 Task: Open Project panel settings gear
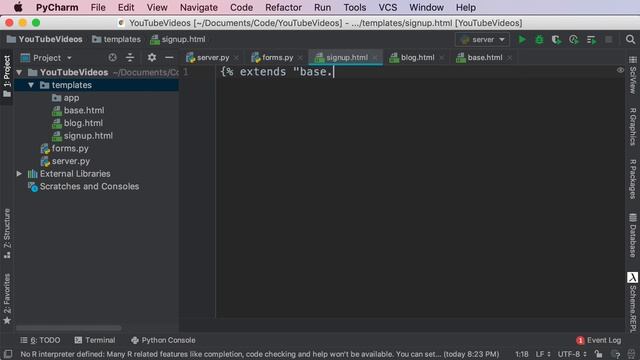pos(151,58)
